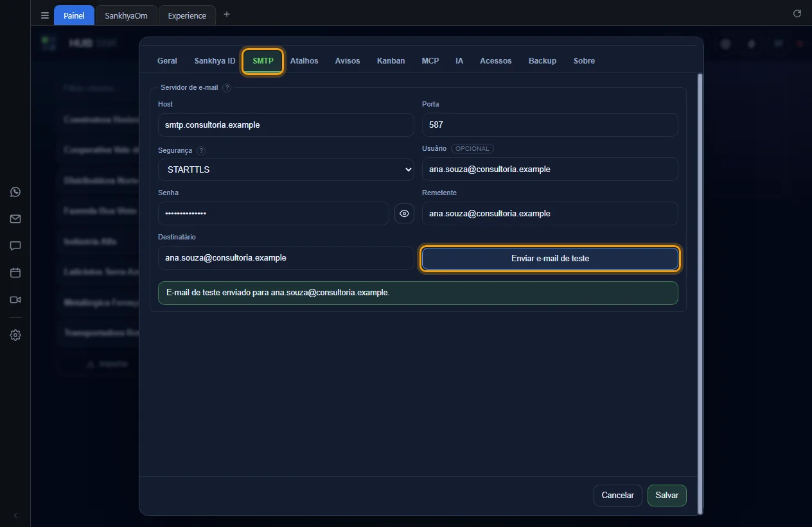
Task: Open the IA settings tab
Action: coord(459,61)
